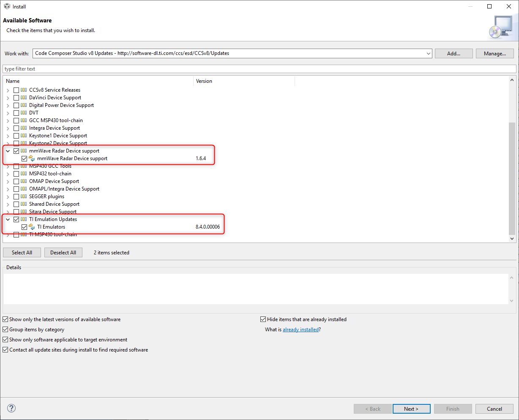The width and height of the screenshot is (519, 420).
Task: Collapse the TI Emulation Updates category
Action: (8, 219)
